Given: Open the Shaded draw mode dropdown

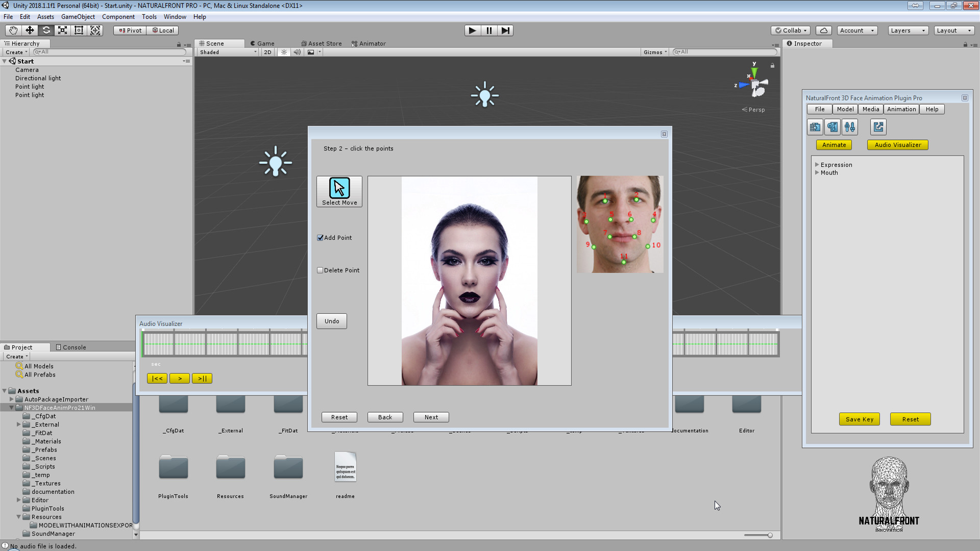Looking at the screenshot, I should tap(227, 52).
